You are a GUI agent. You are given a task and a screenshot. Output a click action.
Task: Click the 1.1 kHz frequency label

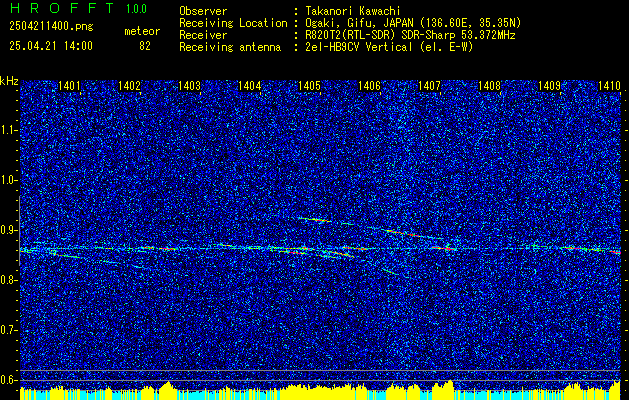click(8, 130)
